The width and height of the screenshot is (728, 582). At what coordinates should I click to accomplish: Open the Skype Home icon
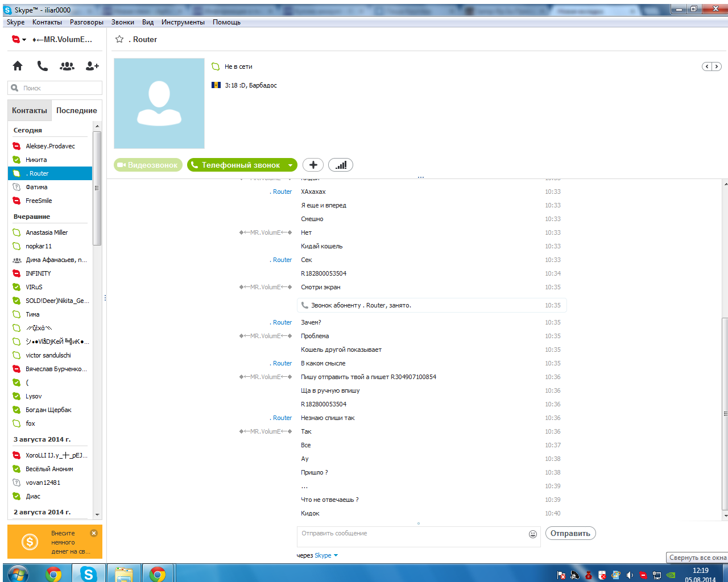pos(18,66)
